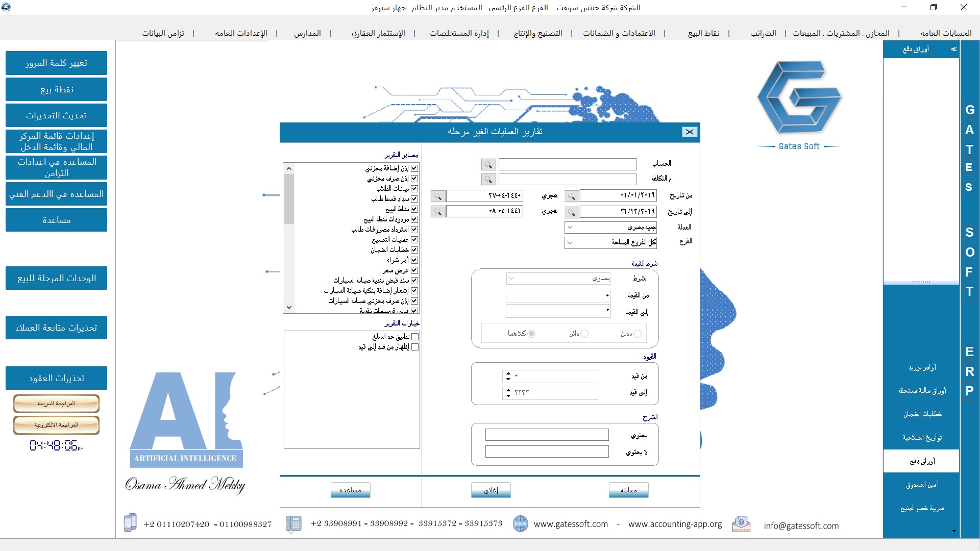The image size is (980, 551).
Task: Open Hijri date lookup for 27-04-1440
Action: (x=438, y=196)
